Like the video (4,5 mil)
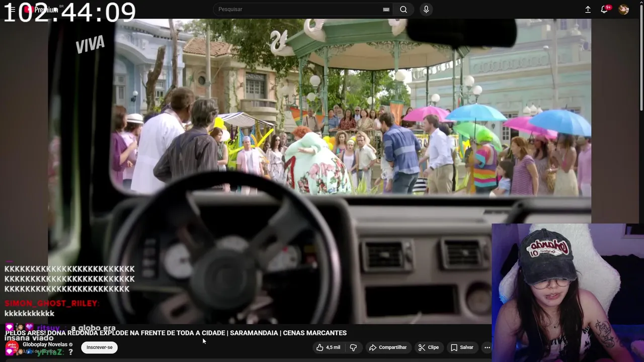644x362 pixels. pos(329,347)
